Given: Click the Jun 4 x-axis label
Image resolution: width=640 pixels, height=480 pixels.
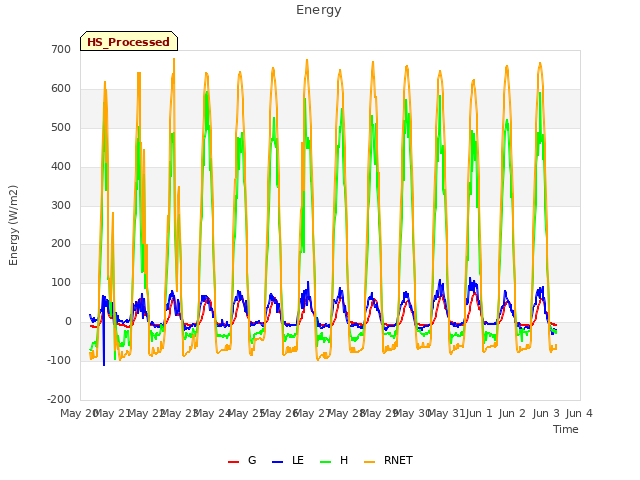Looking at the screenshot, I should pyautogui.click(x=579, y=413).
